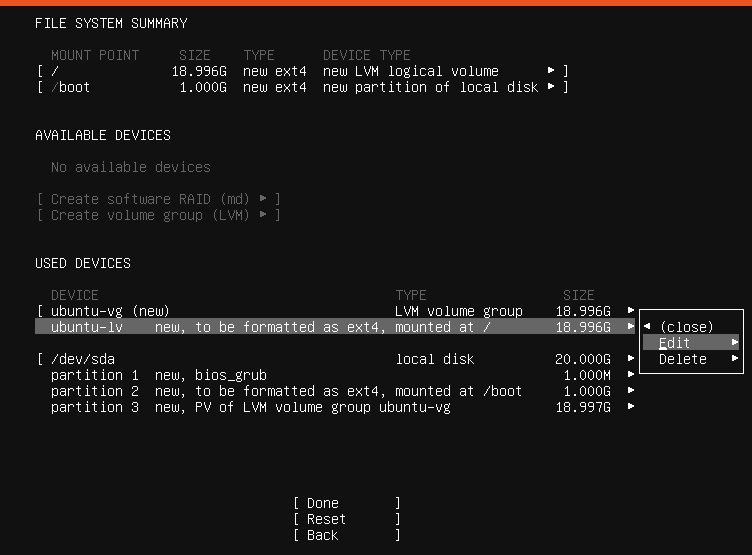752x555 pixels.
Task: Click the 1.000M size value
Action: [x=587, y=375]
